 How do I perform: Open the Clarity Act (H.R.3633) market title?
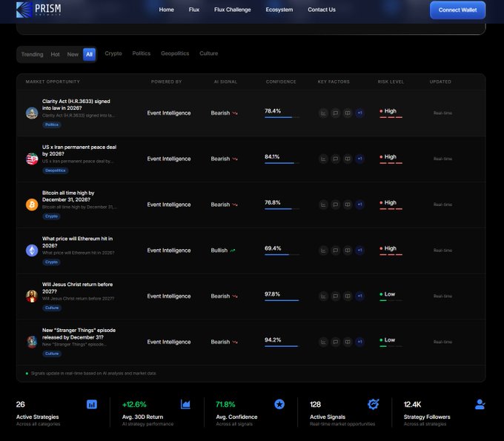coord(76,105)
